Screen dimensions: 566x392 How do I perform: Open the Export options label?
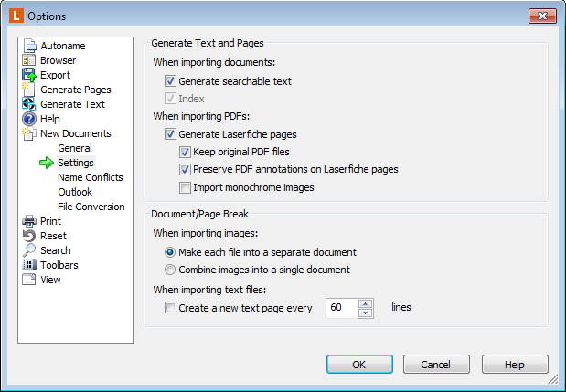click(x=55, y=75)
